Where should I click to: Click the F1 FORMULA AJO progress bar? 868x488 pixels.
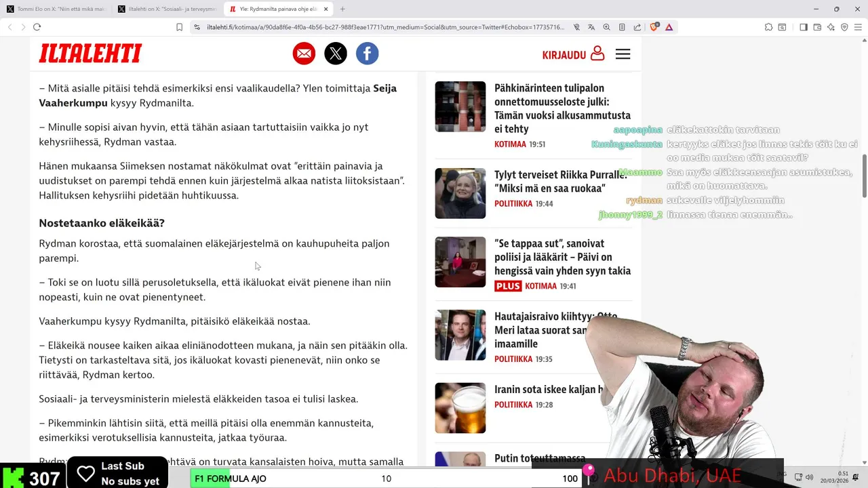(384, 479)
